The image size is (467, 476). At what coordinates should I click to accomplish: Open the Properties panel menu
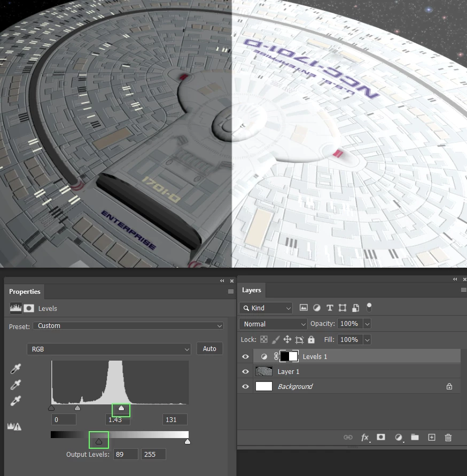[231, 292]
